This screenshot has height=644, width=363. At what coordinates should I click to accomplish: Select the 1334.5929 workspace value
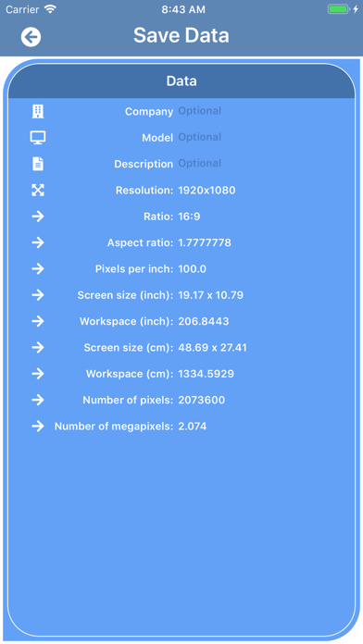pyautogui.click(x=206, y=374)
